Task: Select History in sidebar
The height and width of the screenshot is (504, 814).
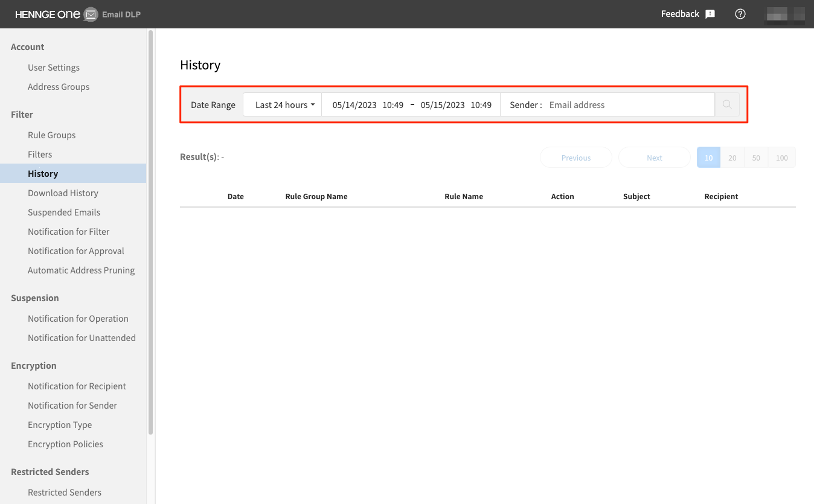Action: 73,173
